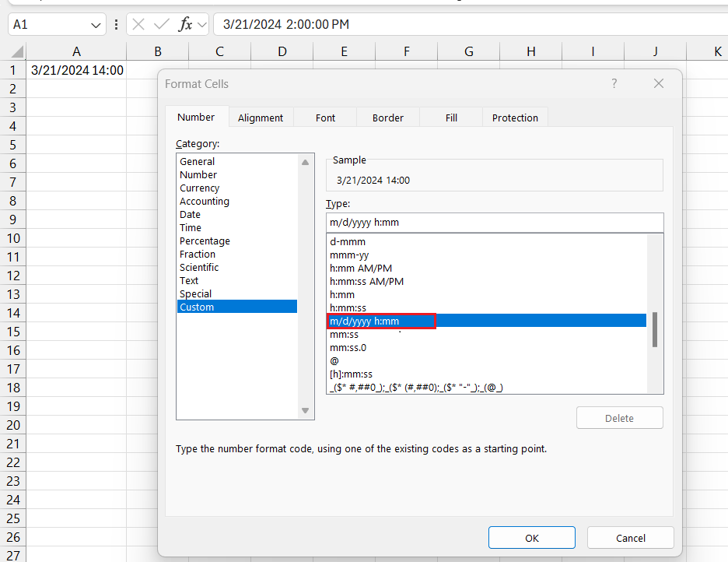Choose the h:mm:ss AM/PM format
This screenshot has width=728, height=562.
tap(487, 282)
